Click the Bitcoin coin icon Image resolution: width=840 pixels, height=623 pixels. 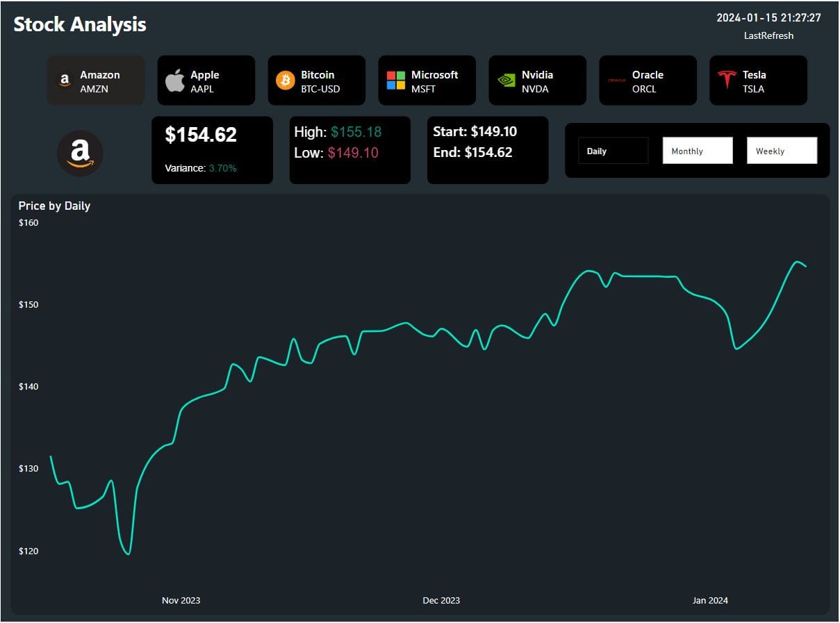coord(286,81)
